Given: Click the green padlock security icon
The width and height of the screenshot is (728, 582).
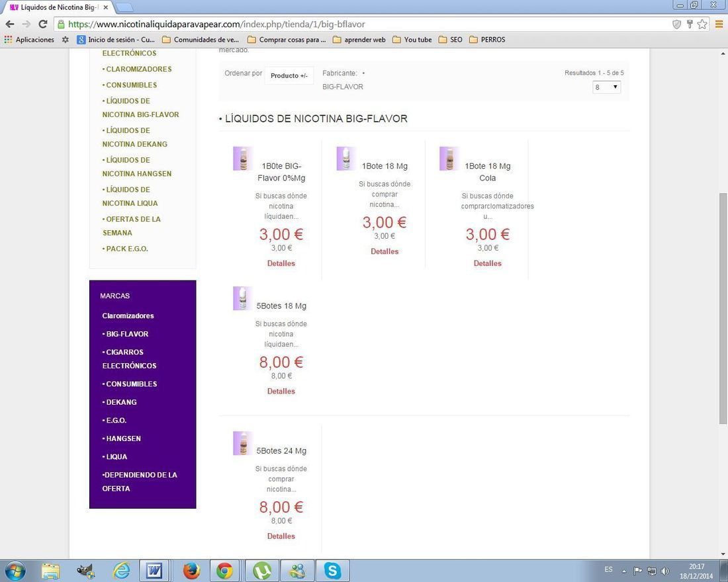Looking at the screenshot, I should [x=61, y=24].
